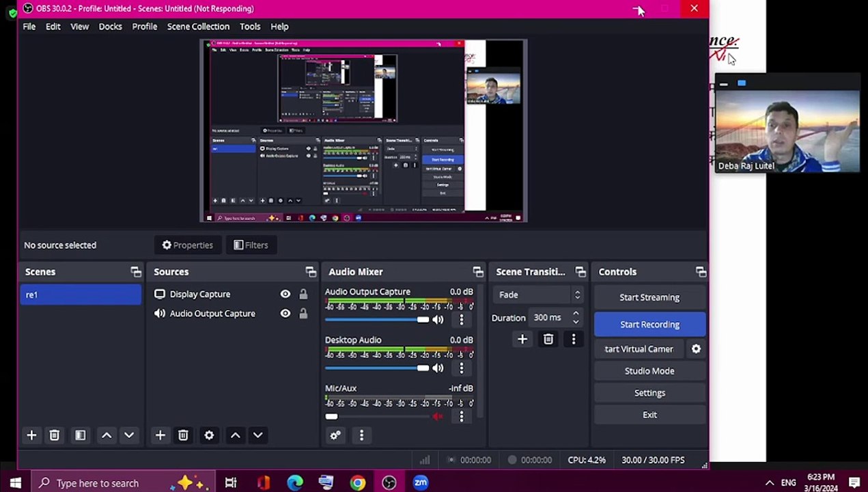868x492 pixels.
Task: Toggle visibility of Audio Output Capture source
Action: (x=285, y=314)
